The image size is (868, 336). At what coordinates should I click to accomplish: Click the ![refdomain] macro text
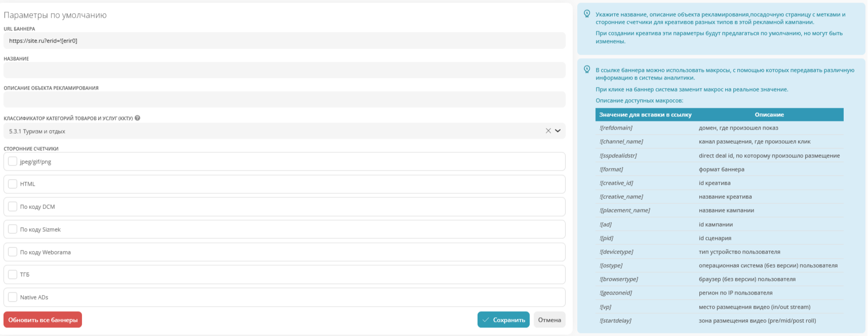coord(616,128)
